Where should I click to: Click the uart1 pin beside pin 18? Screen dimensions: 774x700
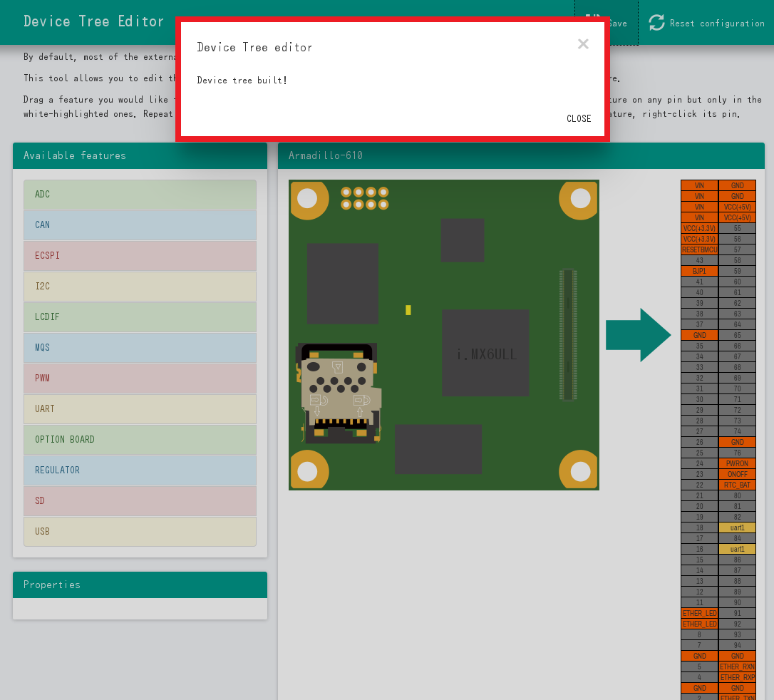click(x=737, y=527)
